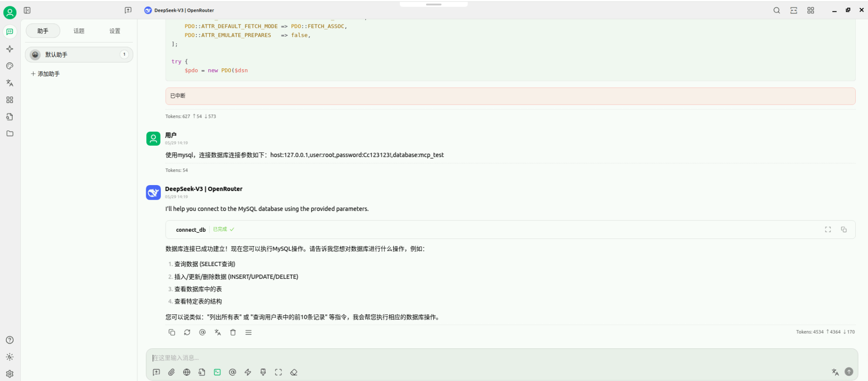Open quick phrases lightning icon

point(248,372)
